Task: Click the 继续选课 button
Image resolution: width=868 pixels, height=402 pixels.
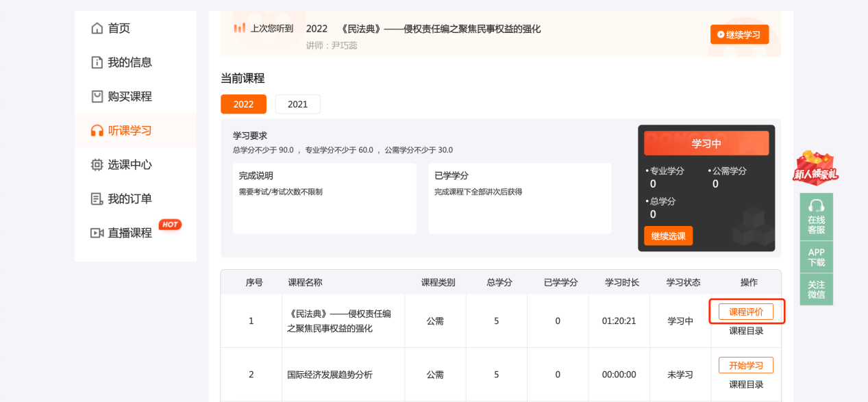Action: [667, 236]
